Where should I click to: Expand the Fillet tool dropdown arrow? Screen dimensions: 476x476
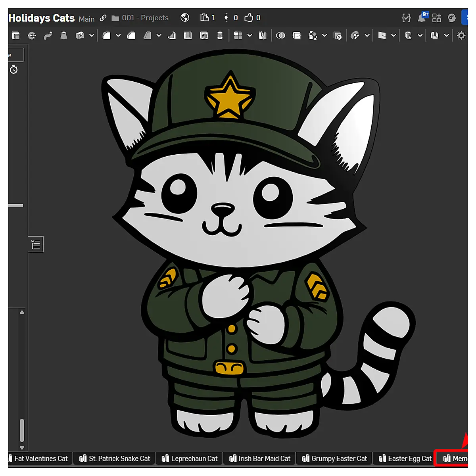pos(118,36)
